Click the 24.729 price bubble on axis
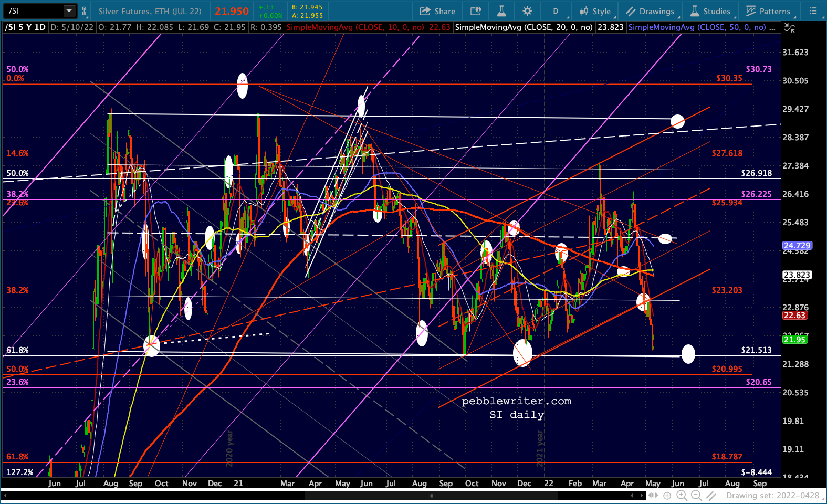 tap(797, 246)
